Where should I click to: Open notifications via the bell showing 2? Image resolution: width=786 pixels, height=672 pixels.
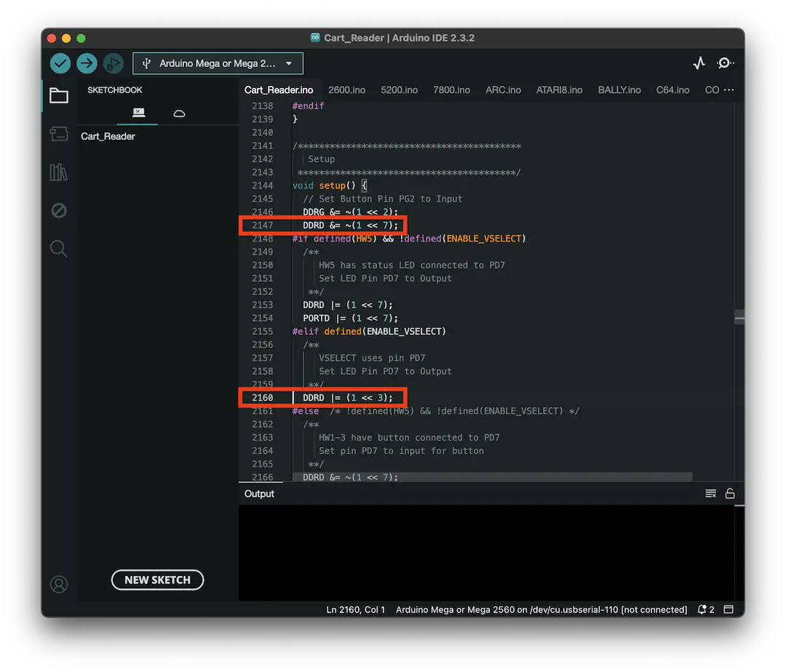pyautogui.click(x=704, y=609)
